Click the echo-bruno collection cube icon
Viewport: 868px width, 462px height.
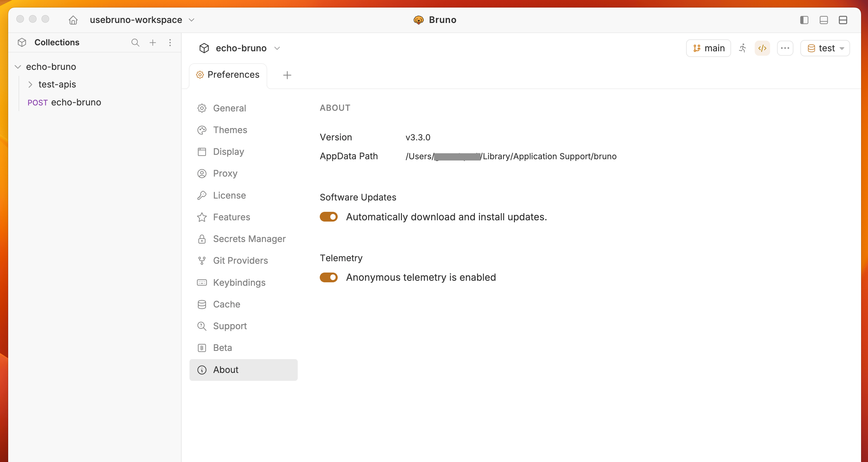click(204, 48)
